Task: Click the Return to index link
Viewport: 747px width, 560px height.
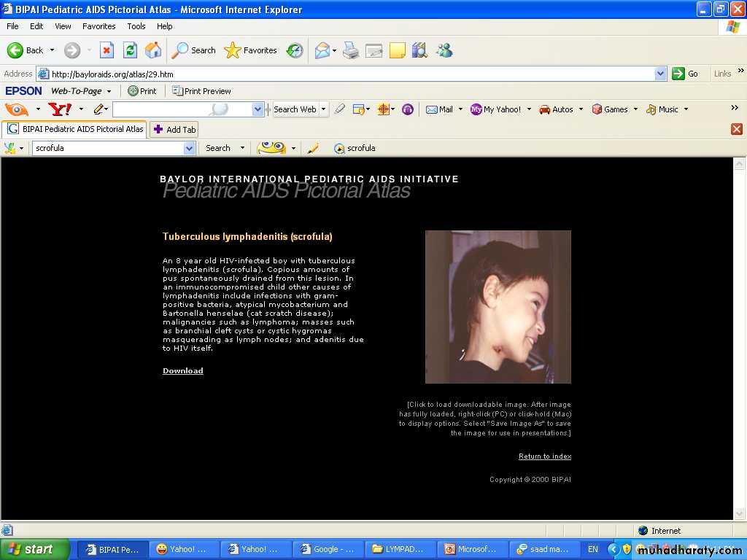Action: click(544, 456)
